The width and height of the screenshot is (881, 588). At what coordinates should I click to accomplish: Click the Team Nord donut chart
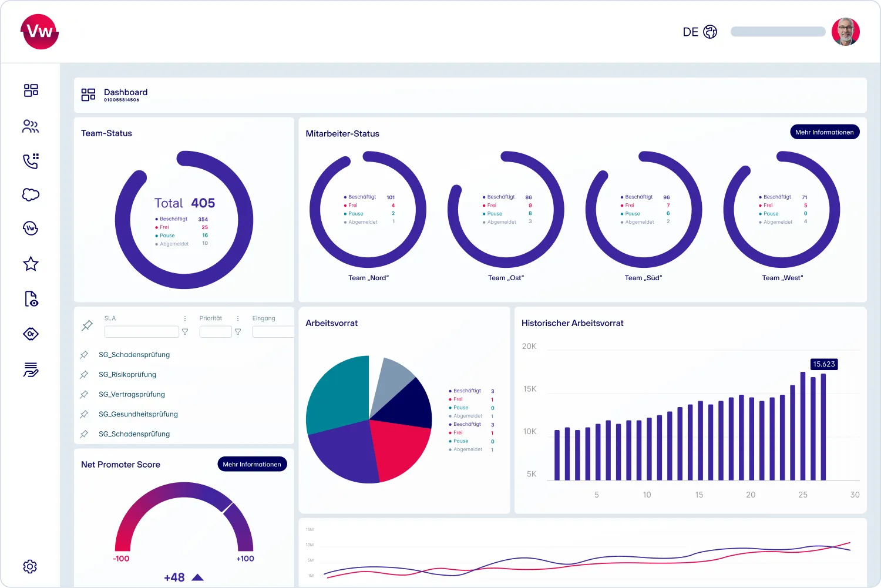pyautogui.click(x=368, y=210)
